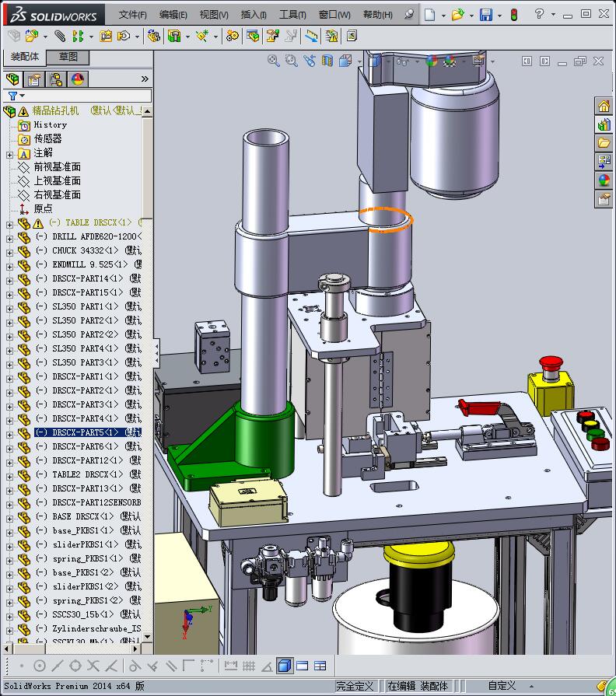Click the Rebuild traffic light icon
The width and height of the screenshot is (616, 696).
pyautogui.click(x=514, y=15)
